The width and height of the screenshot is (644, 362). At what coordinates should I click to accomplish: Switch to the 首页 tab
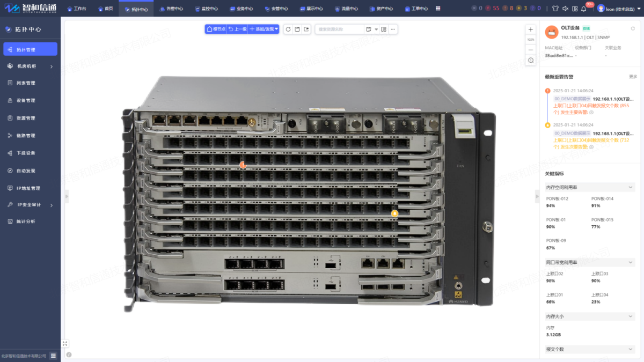(x=105, y=9)
